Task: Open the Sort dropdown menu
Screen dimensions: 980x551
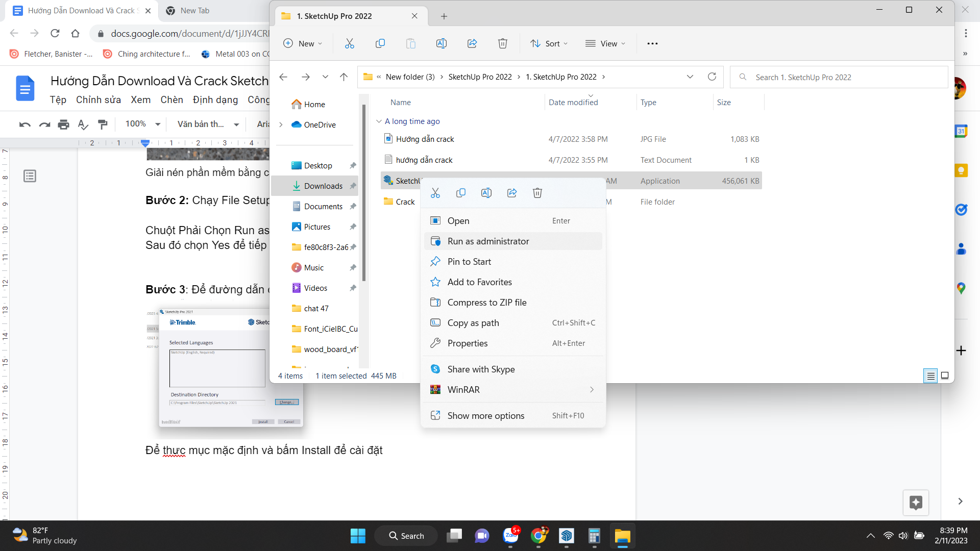Action: click(549, 43)
